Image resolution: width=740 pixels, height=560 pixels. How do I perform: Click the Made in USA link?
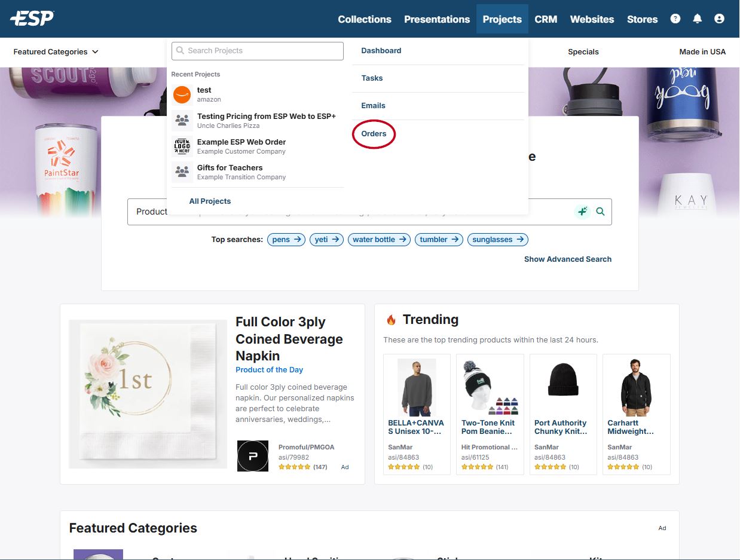tap(702, 52)
